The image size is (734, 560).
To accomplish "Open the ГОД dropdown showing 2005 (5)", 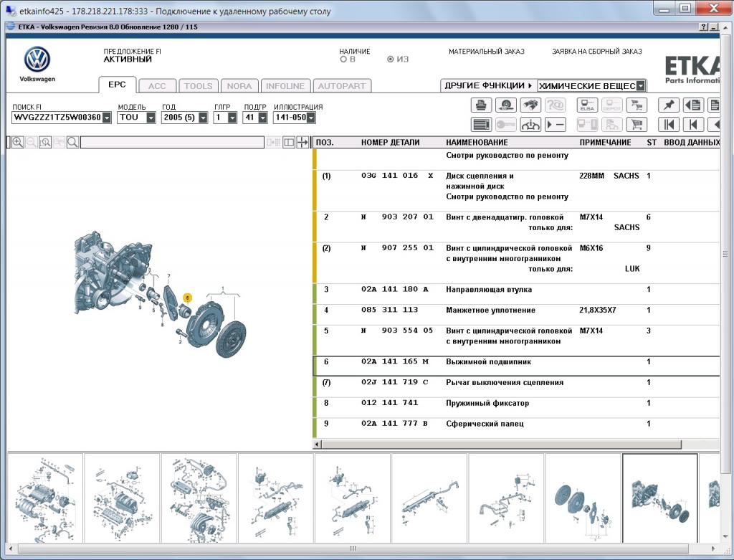I will (x=203, y=118).
